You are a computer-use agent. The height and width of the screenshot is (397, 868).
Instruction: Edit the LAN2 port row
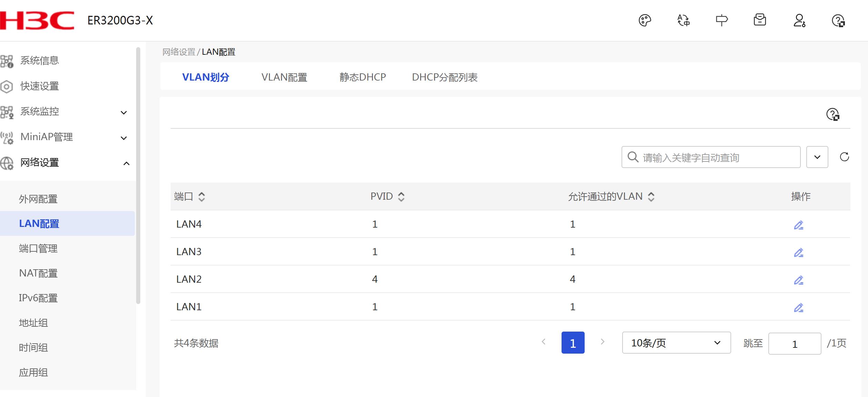coord(798,280)
